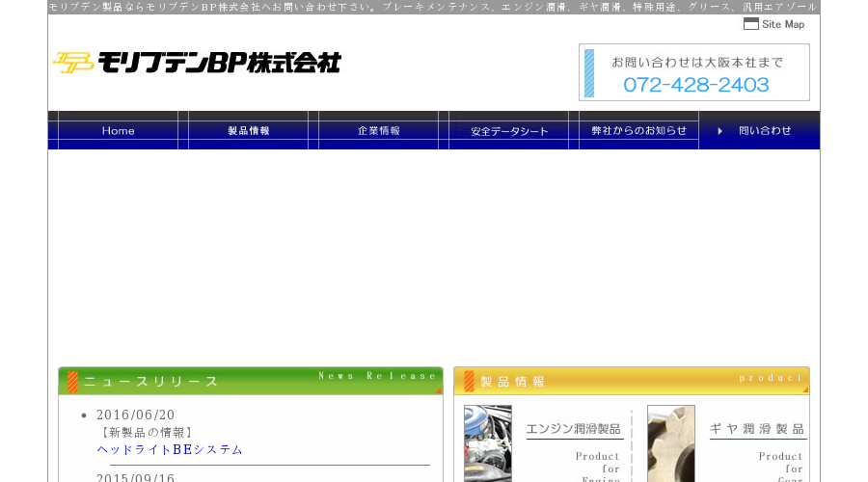Open the 安全データシート menu item
Image resolution: width=868 pixels, height=482 pixels.
pos(508,130)
